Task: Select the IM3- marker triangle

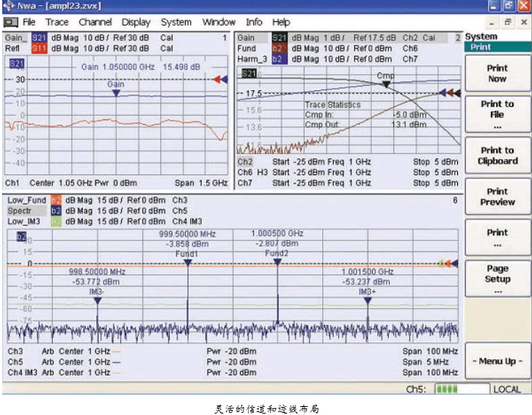Action: [x=97, y=300]
